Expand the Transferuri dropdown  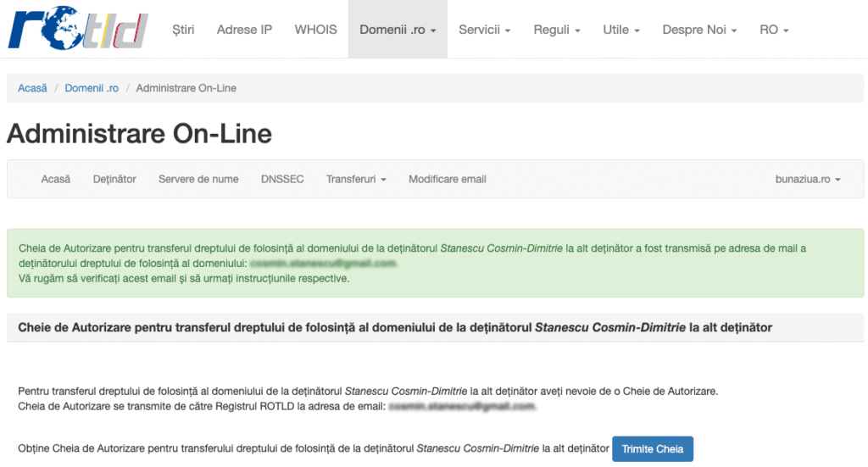click(x=356, y=180)
